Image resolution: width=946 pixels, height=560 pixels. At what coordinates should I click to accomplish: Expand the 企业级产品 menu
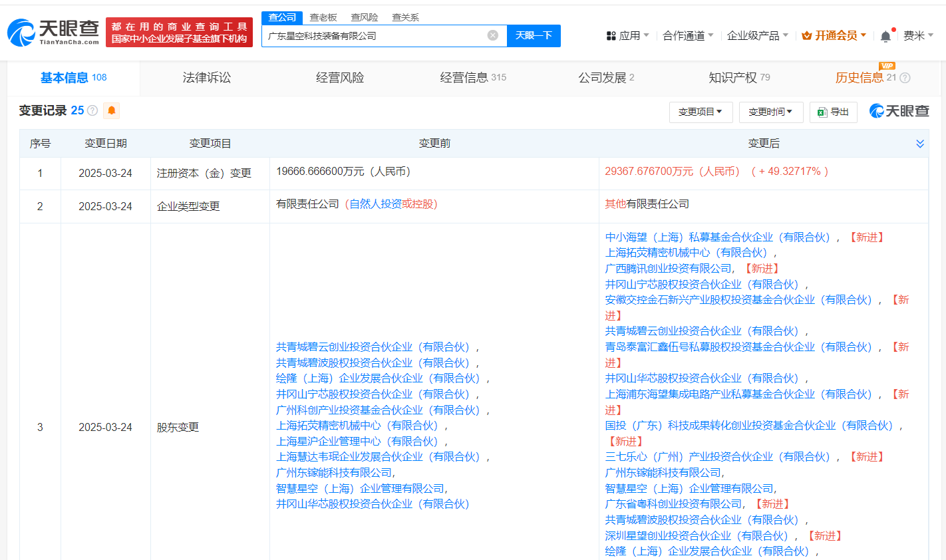point(757,36)
